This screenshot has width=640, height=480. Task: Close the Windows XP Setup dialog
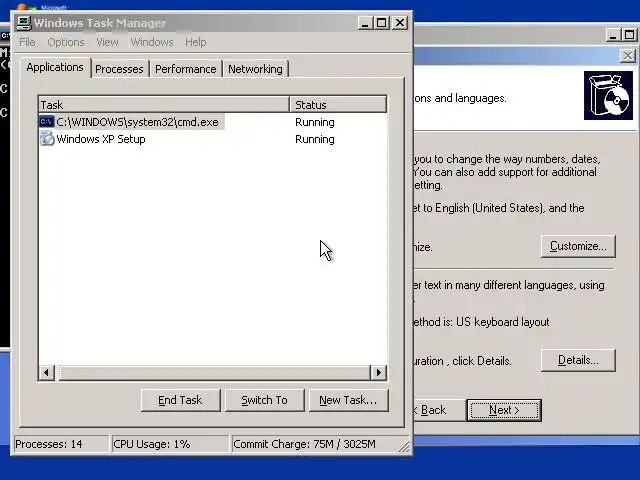(x=628, y=56)
